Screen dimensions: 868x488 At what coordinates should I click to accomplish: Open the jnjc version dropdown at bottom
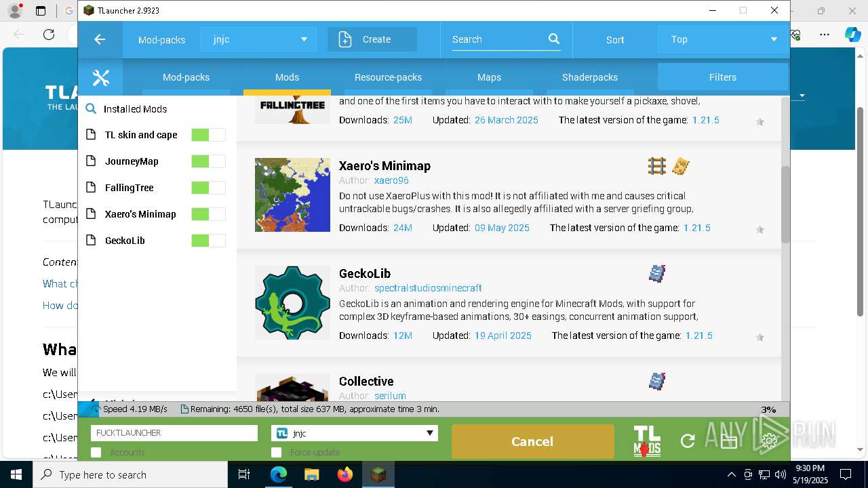pyautogui.click(x=355, y=433)
